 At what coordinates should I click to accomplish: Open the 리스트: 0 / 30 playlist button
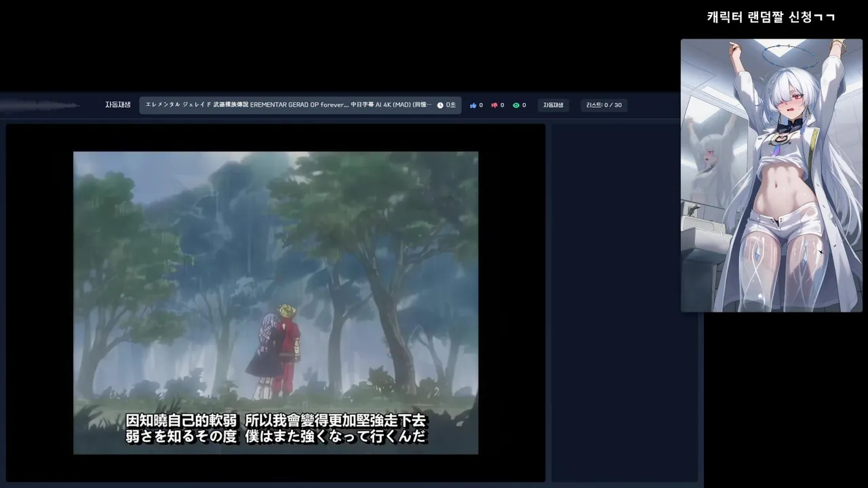604,105
